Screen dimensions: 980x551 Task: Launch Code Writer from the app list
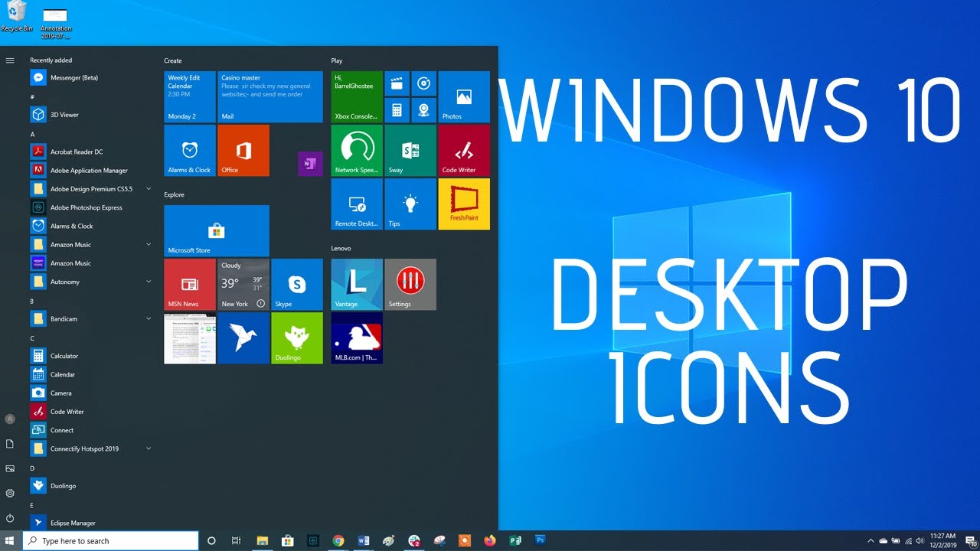tap(90, 412)
